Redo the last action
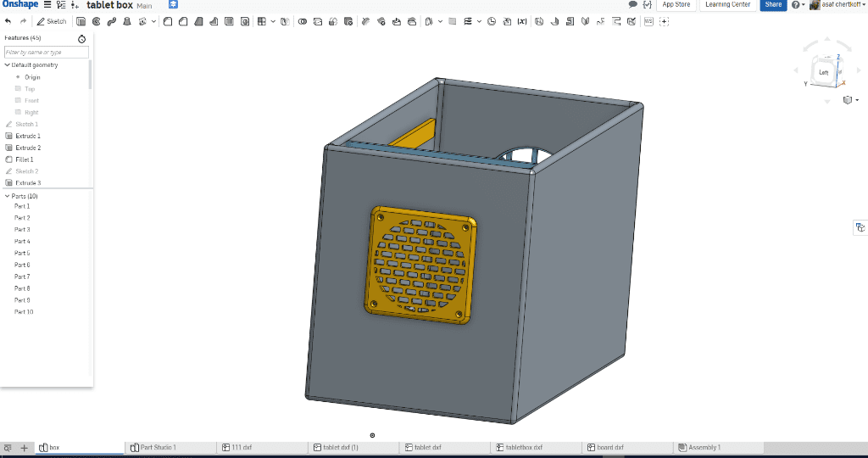Image resolution: width=868 pixels, height=458 pixels. click(23, 21)
